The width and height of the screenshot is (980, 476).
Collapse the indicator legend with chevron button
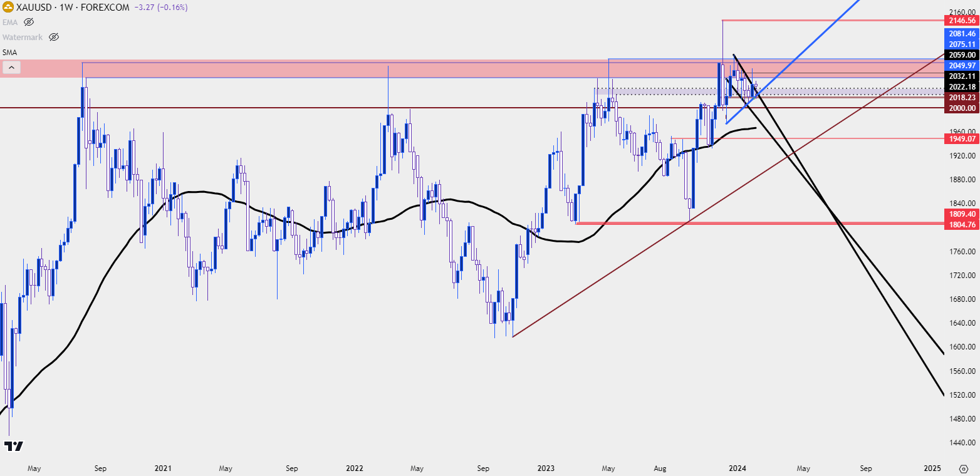[11, 68]
